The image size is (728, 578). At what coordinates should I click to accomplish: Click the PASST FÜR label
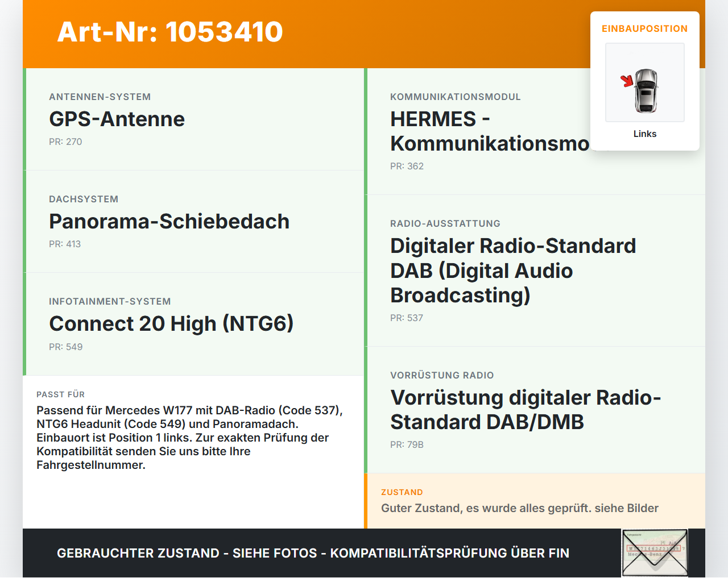[60, 394]
